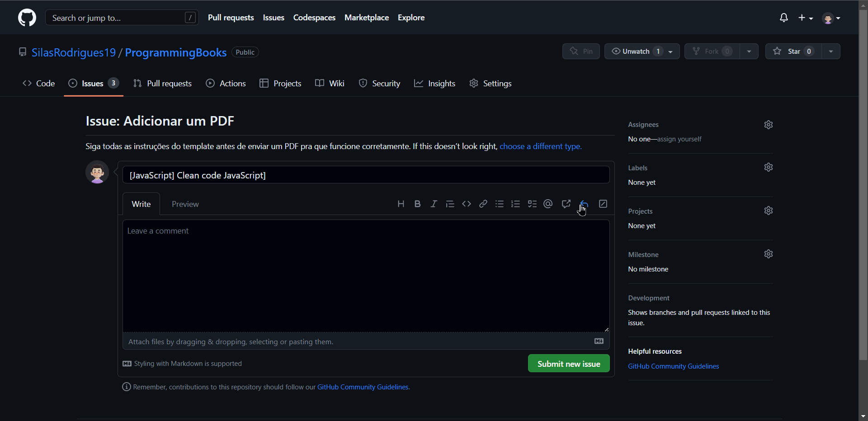Open Explore in the top navigation
The image size is (868, 421).
click(x=411, y=18)
